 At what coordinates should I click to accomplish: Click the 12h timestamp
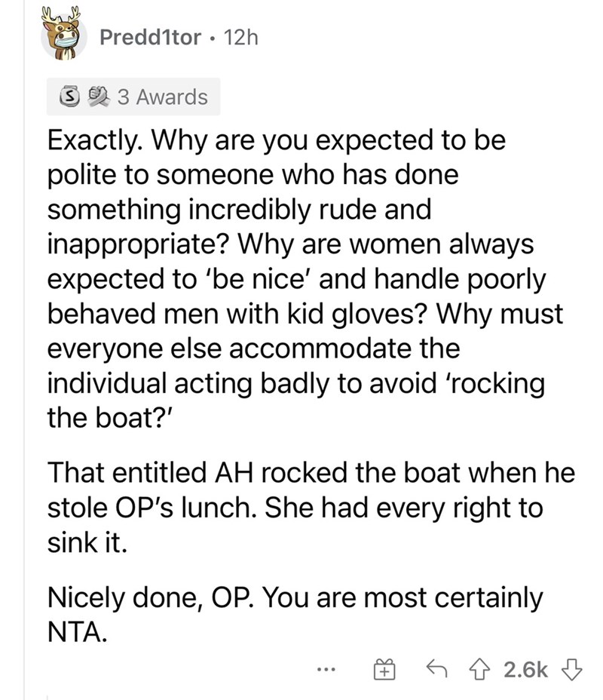(x=241, y=37)
